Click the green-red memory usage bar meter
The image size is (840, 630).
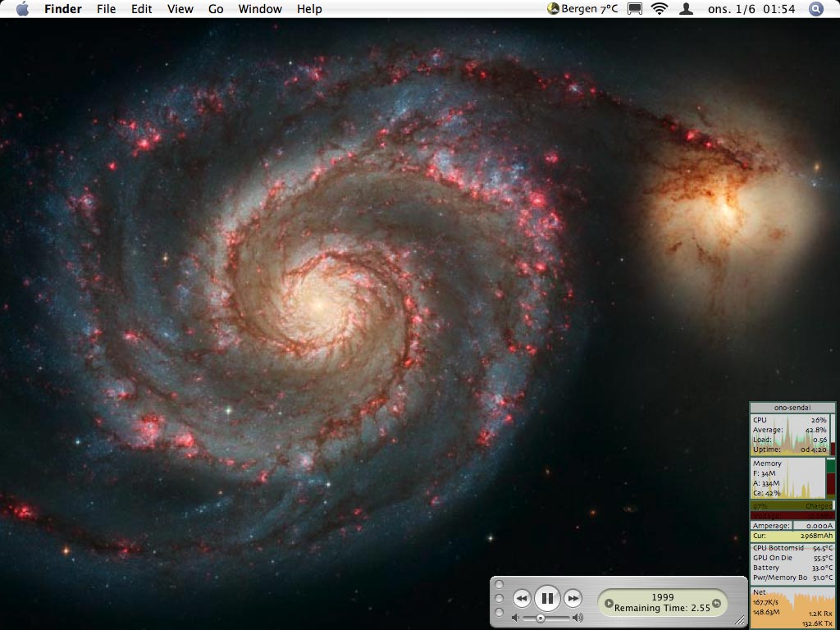pos(830,477)
